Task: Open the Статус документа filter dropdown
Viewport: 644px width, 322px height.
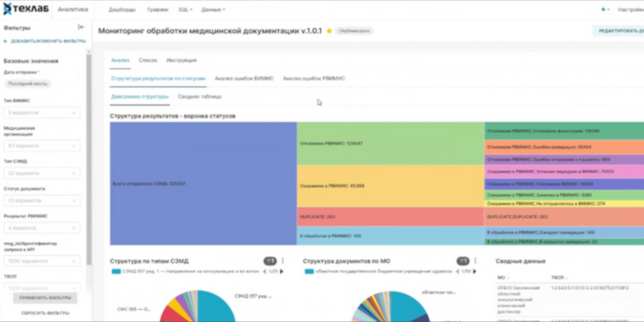Action: click(42, 201)
